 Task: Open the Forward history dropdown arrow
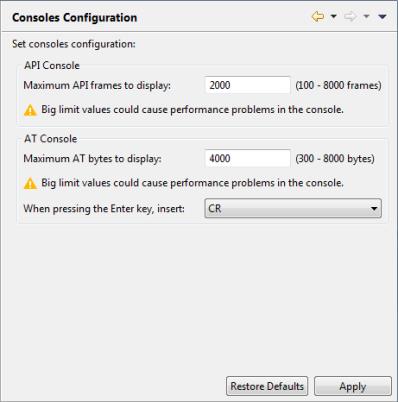(x=366, y=16)
